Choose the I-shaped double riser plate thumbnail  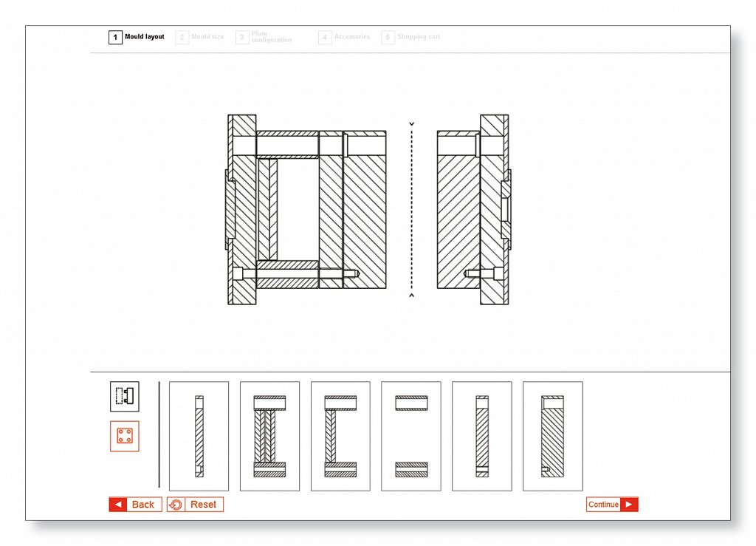coord(269,436)
